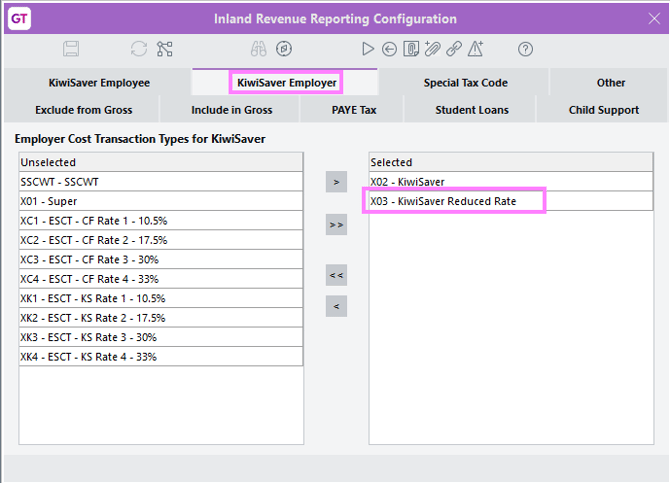Click the paperclip attachment icon

[x=432, y=49]
